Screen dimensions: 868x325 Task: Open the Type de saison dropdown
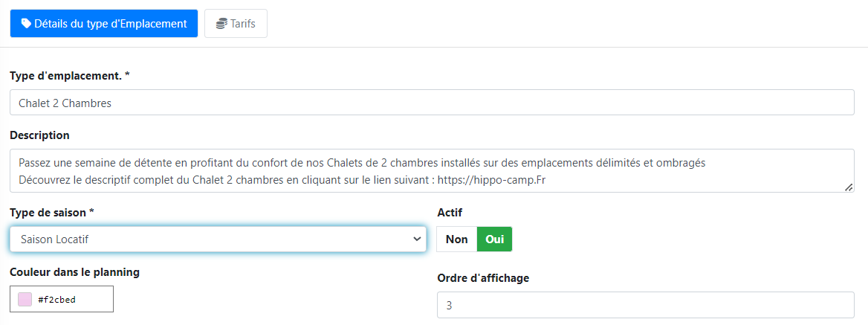point(218,239)
